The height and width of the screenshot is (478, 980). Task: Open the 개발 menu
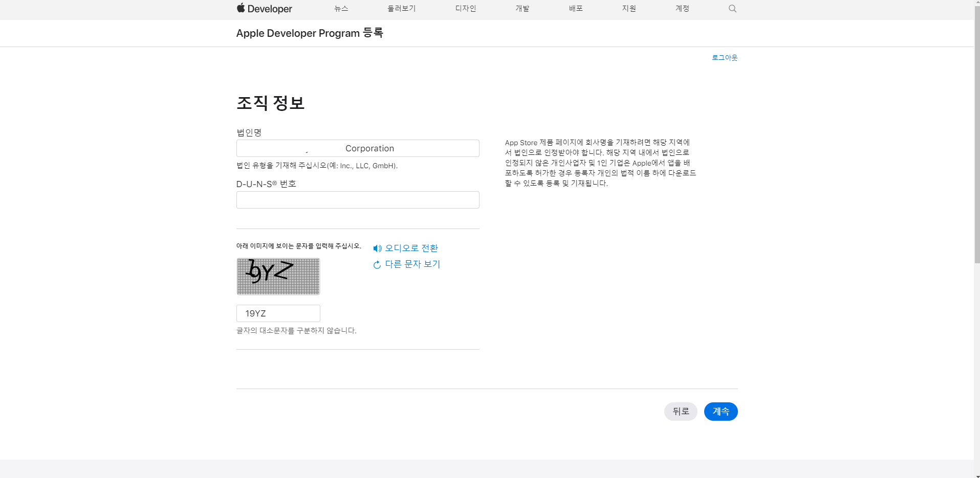[522, 9]
